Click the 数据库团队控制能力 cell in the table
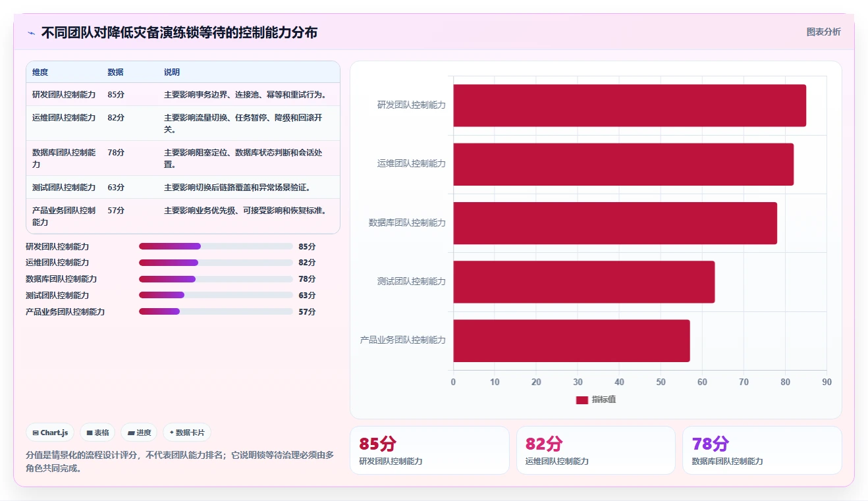Image resolution: width=868 pixels, height=501 pixels. coord(64,159)
